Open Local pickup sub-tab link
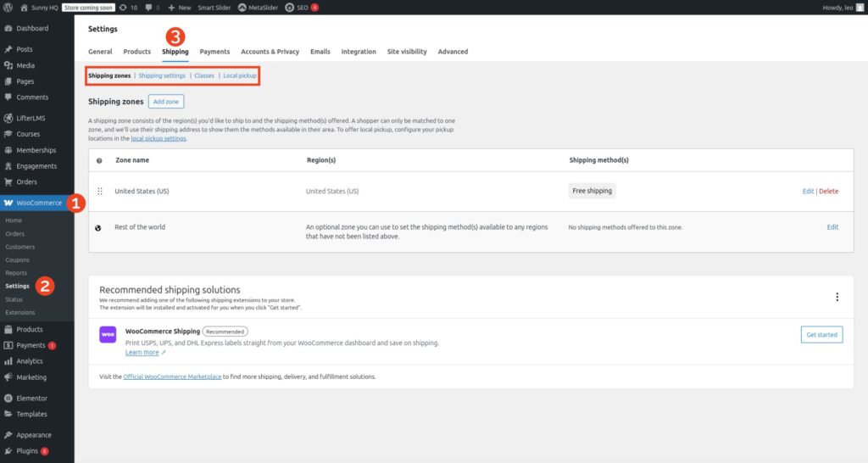The height and width of the screenshot is (463, 868). click(240, 75)
